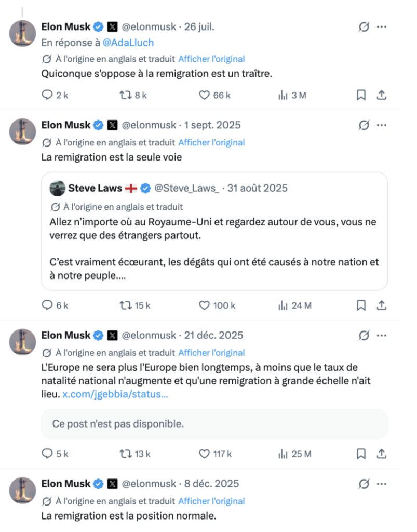Bookmark the 21 déc. 2025 post
417x532 pixels.
coord(361,454)
